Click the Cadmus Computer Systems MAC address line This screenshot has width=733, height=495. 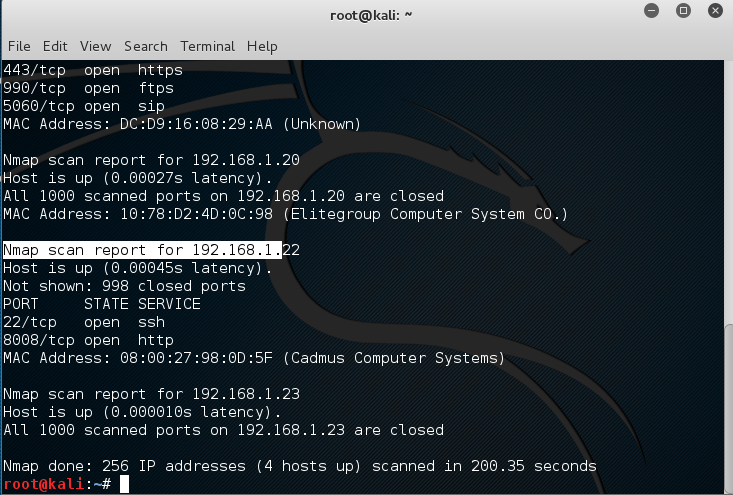(254, 358)
